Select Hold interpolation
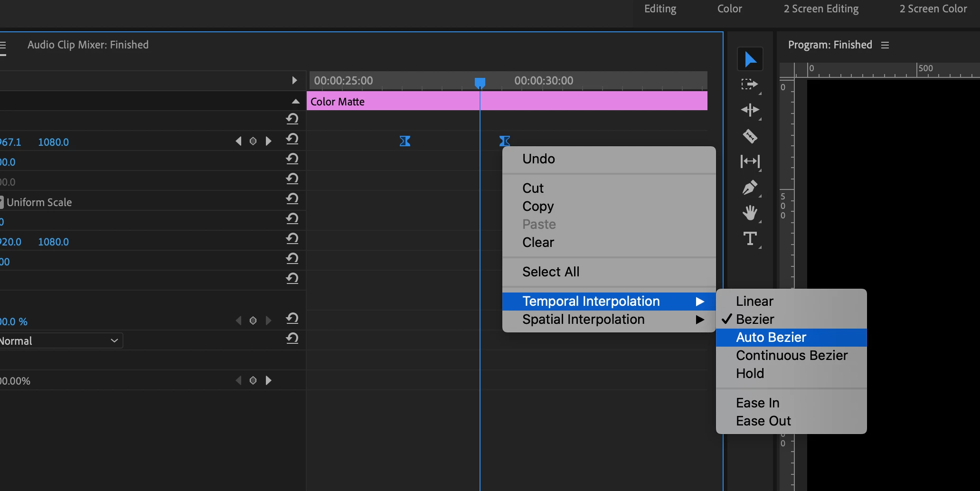 791,374
